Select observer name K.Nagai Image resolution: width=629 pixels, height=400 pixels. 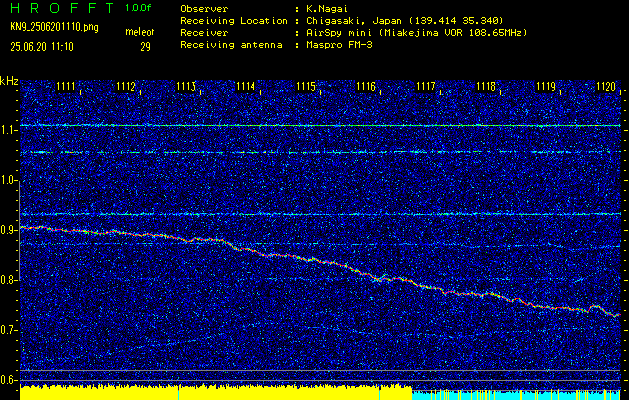[x=327, y=8]
